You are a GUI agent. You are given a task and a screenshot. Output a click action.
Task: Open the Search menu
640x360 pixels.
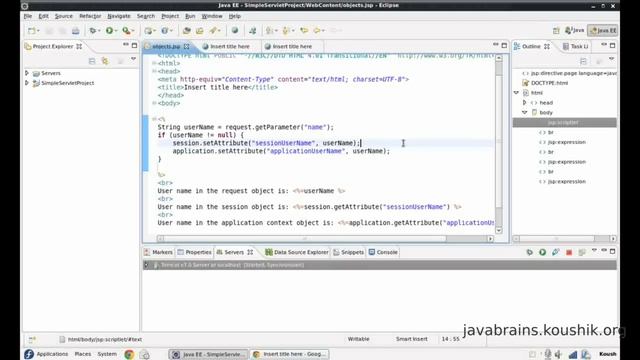pyautogui.click(x=146, y=16)
